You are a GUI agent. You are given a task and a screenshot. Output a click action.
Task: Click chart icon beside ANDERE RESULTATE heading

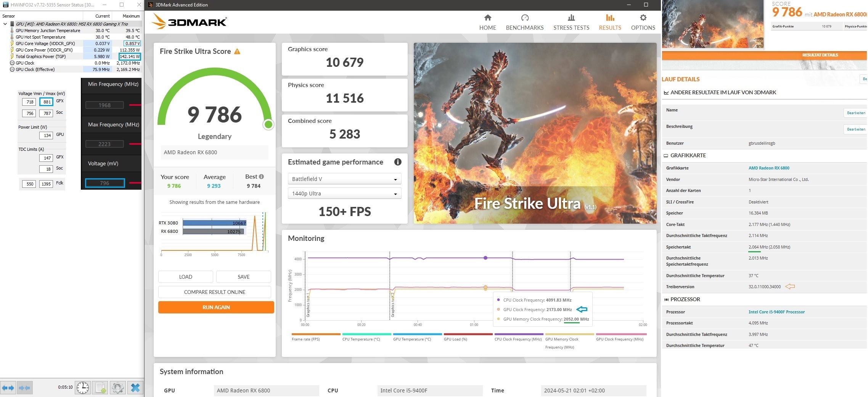(x=666, y=93)
